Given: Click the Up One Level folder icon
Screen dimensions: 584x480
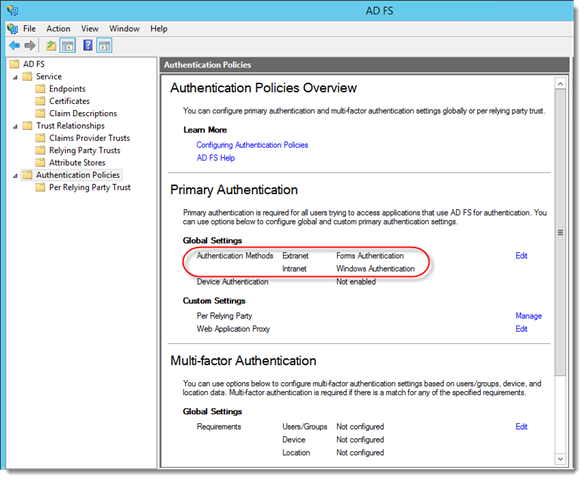Looking at the screenshot, I should pos(51,46).
